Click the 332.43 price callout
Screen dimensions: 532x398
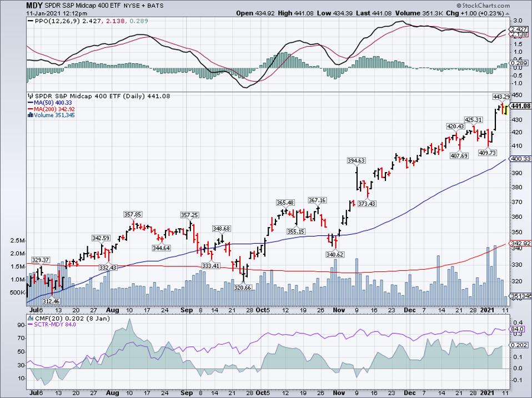tap(108, 268)
